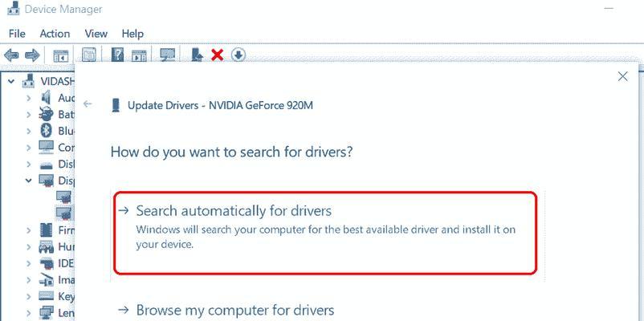Open the File menu
644x321 pixels.
click(17, 33)
